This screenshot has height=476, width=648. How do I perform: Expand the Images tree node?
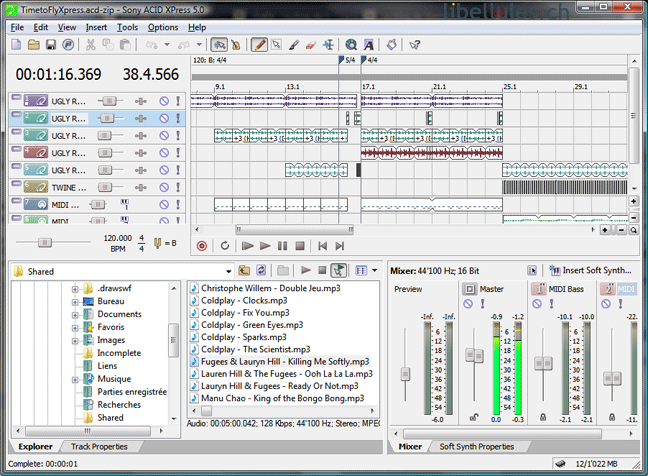(x=75, y=341)
